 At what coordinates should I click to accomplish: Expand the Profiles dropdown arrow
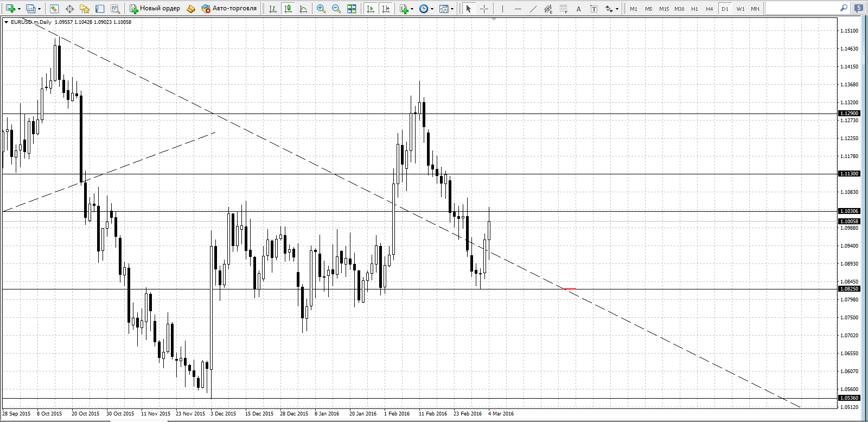click(x=39, y=9)
